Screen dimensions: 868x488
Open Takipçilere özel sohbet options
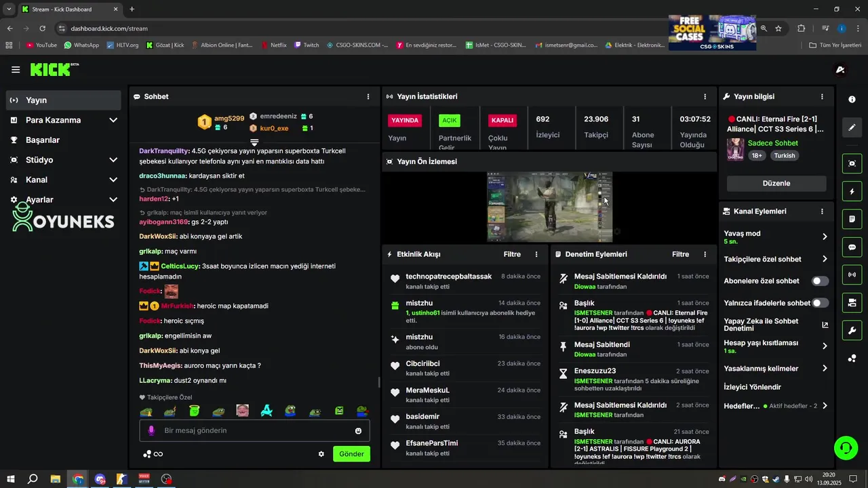(825, 259)
